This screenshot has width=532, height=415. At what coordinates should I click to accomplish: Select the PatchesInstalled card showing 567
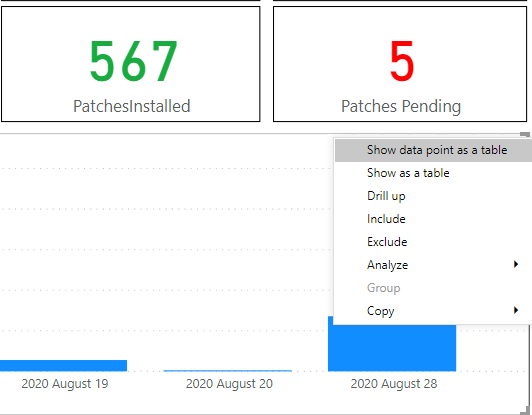(x=131, y=64)
